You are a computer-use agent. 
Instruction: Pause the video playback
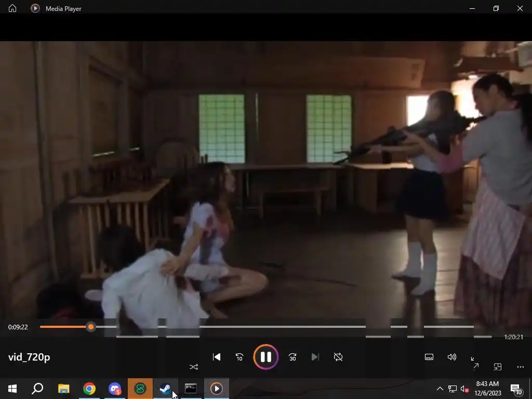tap(265, 357)
